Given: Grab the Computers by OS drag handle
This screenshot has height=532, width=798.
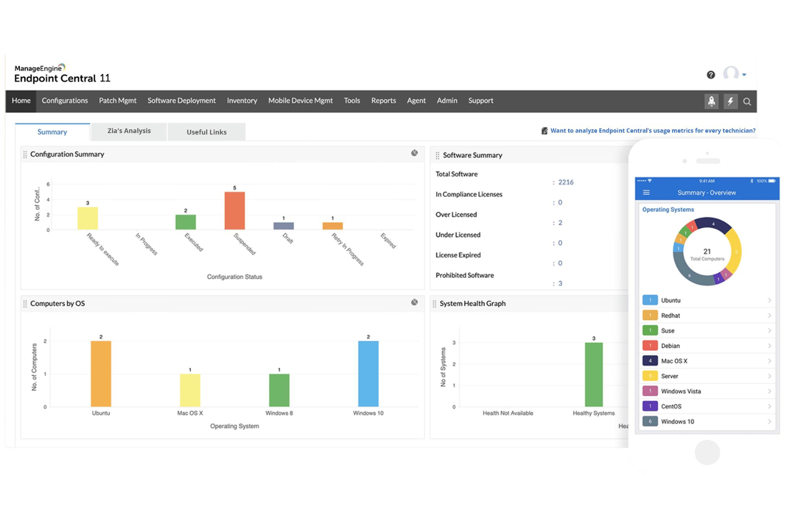Looking at the screenshot, I should click(x=25, y=304).
